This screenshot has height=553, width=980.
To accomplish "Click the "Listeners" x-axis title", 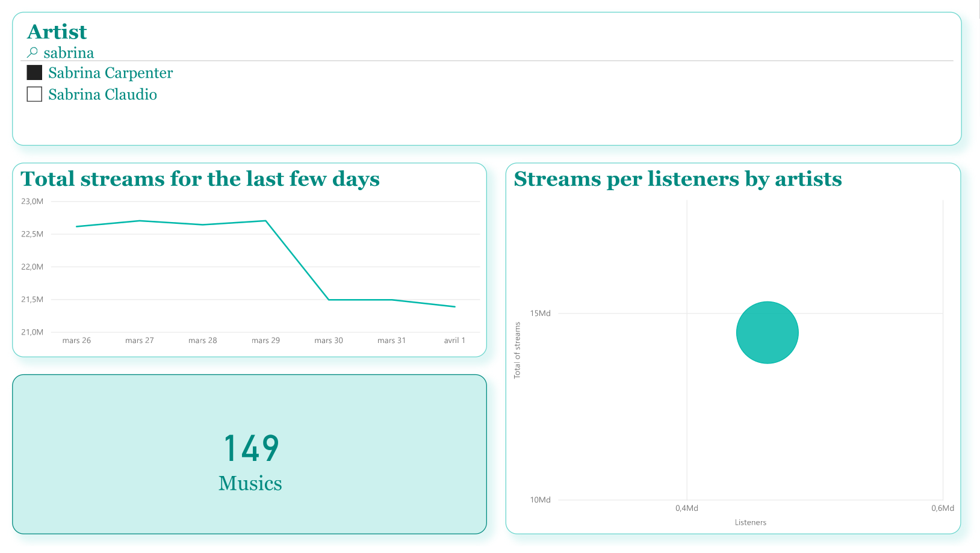I will [750, 522].
